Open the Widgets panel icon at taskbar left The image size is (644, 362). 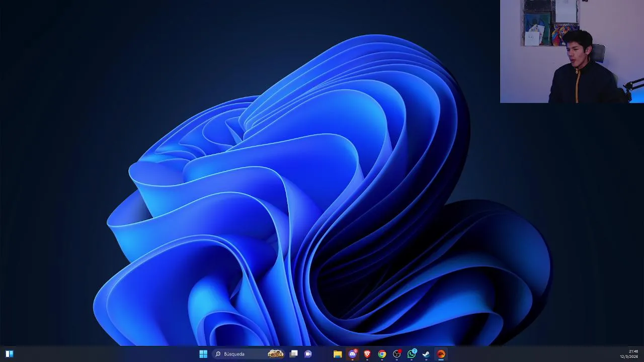click(x=9, y=354)
